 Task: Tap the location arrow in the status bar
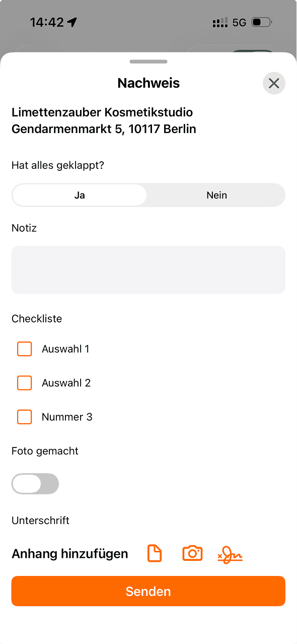pos(72,22)
